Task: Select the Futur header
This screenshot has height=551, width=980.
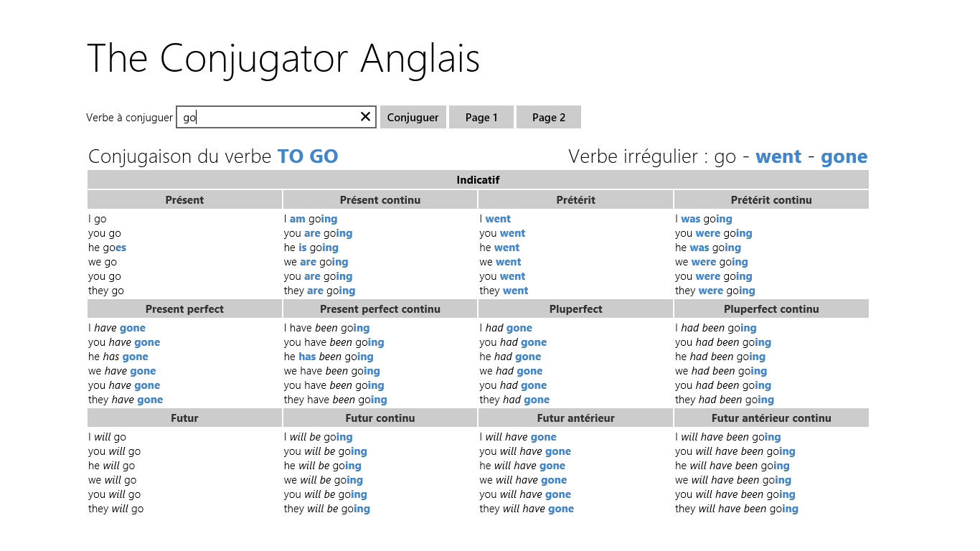Action: [x=184, y=418]
